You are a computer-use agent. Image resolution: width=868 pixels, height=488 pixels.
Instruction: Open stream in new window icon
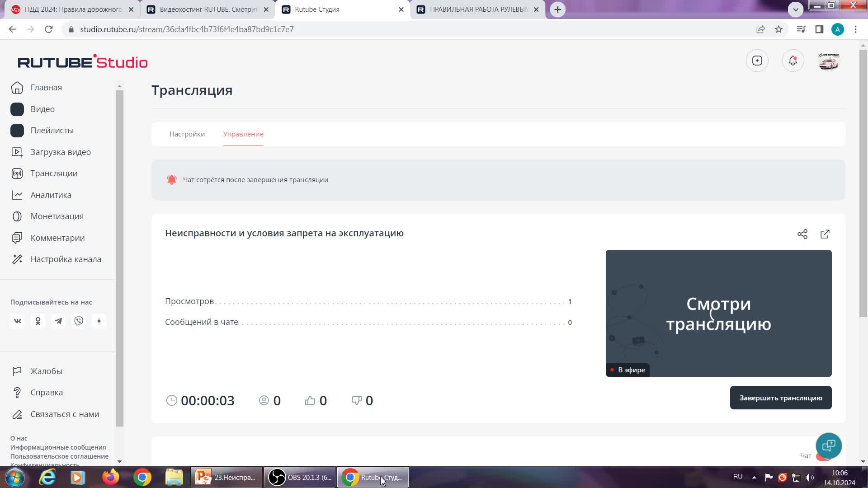click(825, 234)
